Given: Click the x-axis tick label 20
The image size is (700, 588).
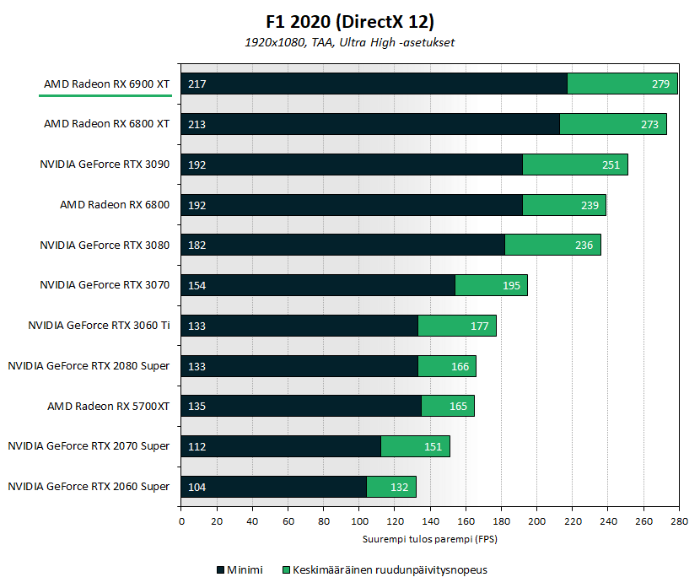Looking at the screenshot, I should coord(217,521).
